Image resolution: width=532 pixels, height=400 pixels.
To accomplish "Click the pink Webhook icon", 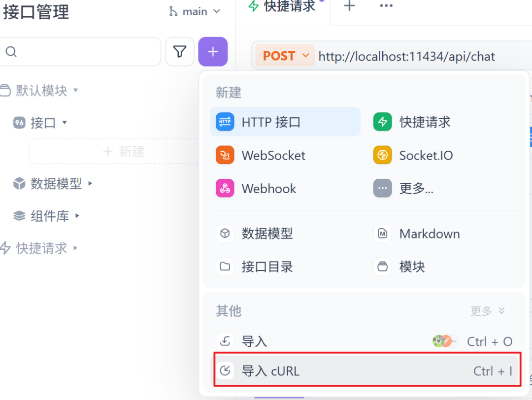I will [225, 188].
